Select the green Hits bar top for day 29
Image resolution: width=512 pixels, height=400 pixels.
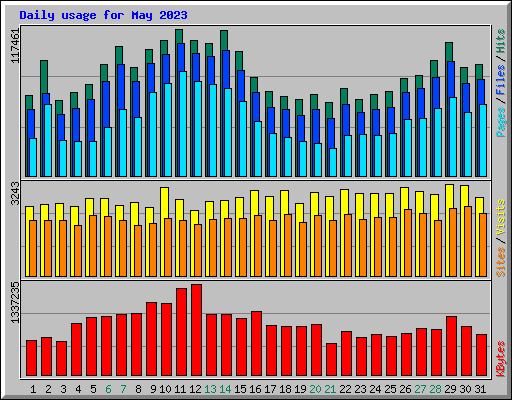pos(449,52)
